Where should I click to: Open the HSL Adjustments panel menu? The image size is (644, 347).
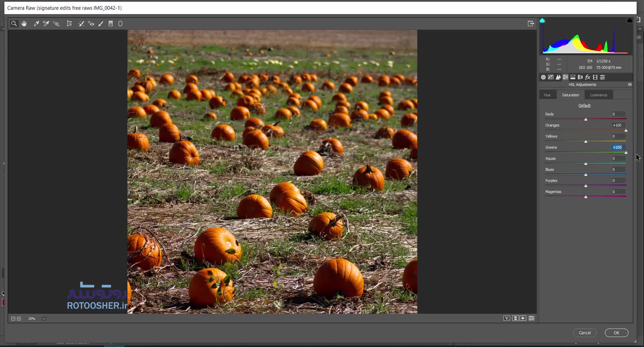[x=630, y=85]
